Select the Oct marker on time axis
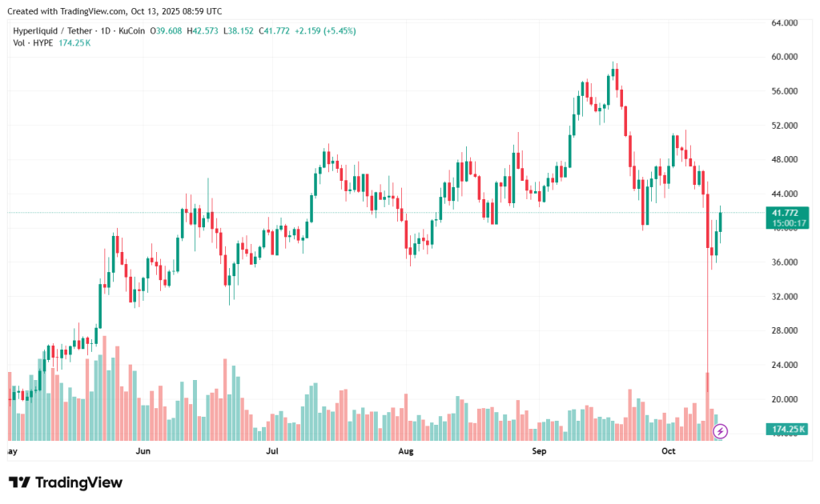This screenshot has height=504, width=820. coord(669,451)
